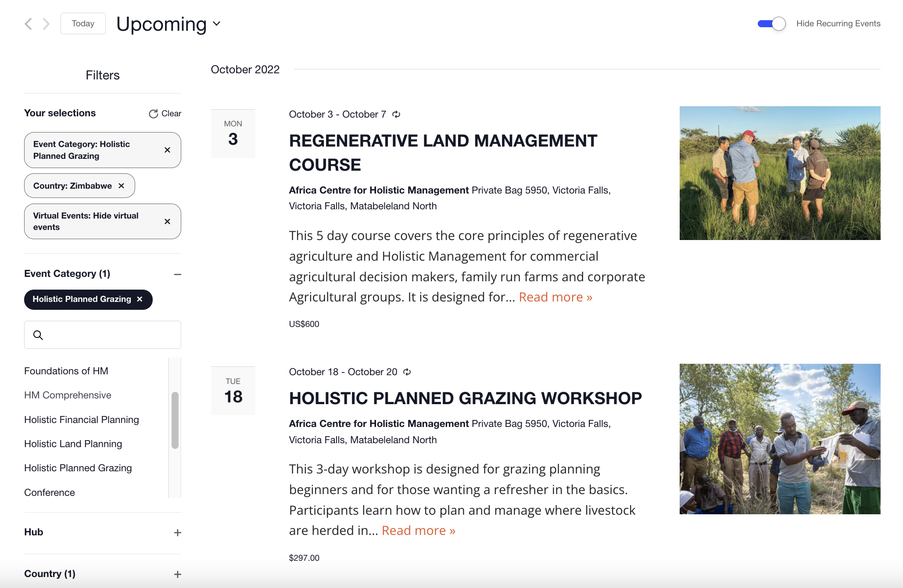Click the search magnifier icon
The height and width of the screenshot is (588, 903).
coord(38,335)
